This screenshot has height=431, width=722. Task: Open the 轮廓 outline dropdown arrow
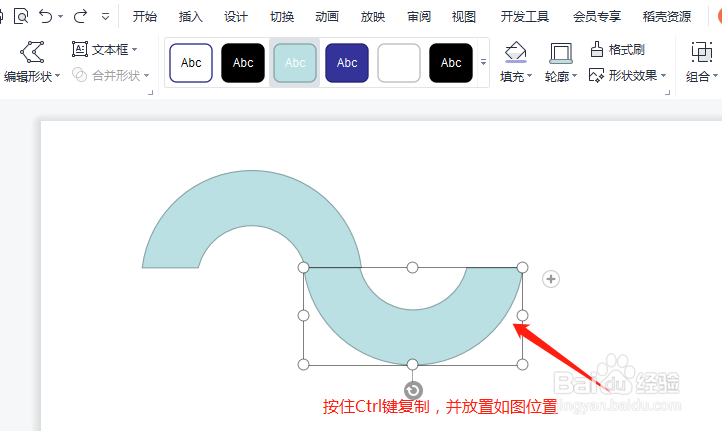(x=575, y=76)
